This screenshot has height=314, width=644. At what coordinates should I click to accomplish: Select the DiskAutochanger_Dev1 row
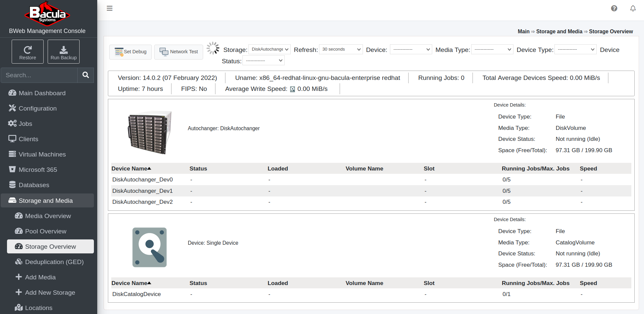click(x=371, y=191)
